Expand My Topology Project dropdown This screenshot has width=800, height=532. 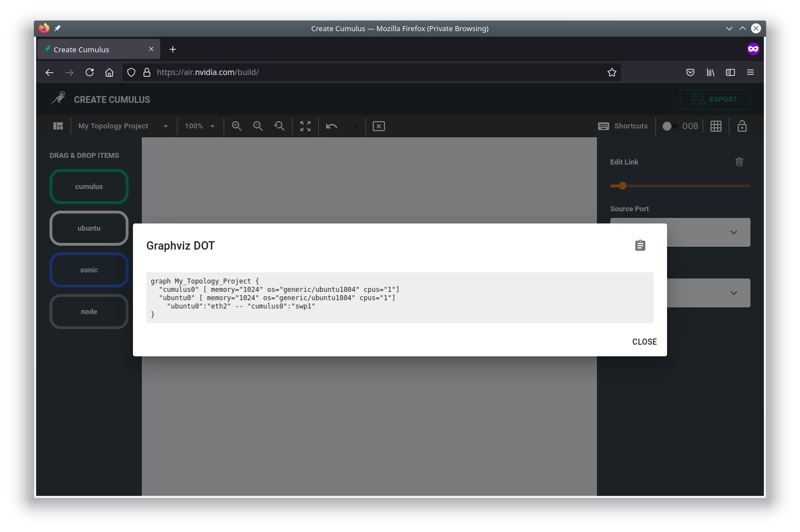(123, 126)
